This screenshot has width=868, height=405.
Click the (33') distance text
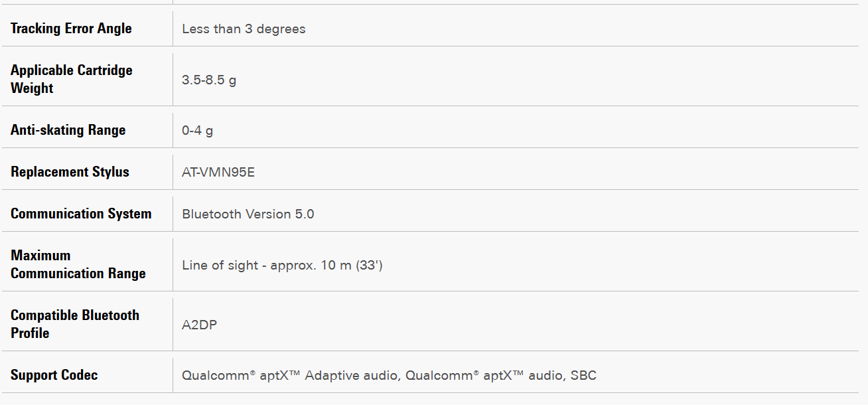369,266
